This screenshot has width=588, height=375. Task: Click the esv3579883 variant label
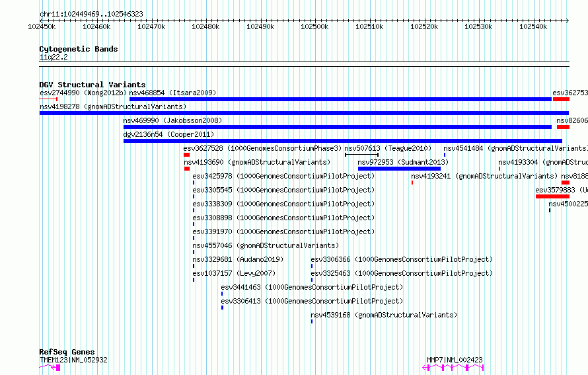(x=562, y=190)
